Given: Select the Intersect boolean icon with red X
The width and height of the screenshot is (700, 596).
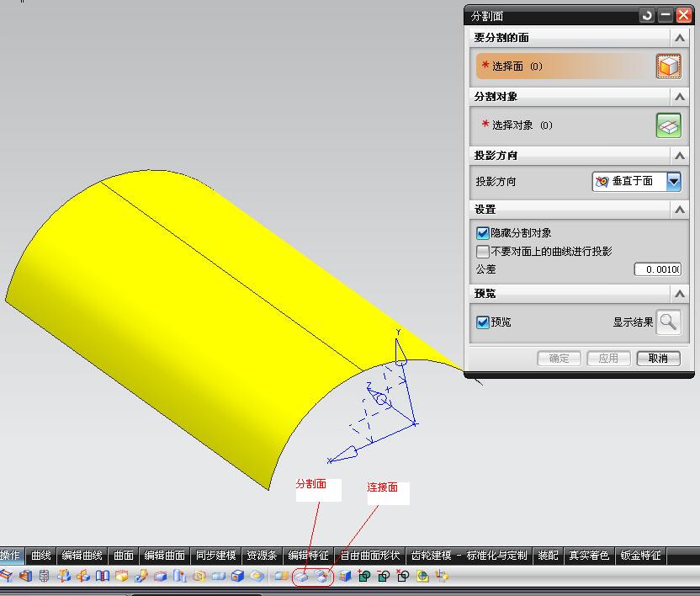Looking at the screenshot, I should pos(403,577).
